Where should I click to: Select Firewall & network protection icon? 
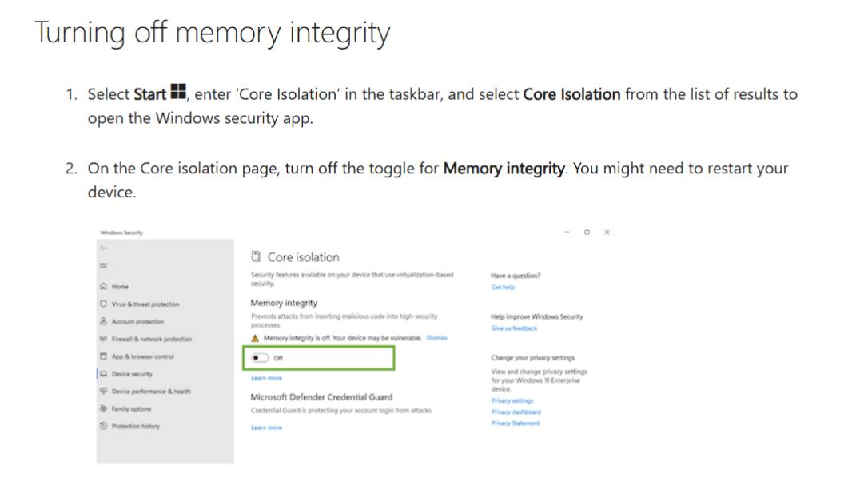104,339
